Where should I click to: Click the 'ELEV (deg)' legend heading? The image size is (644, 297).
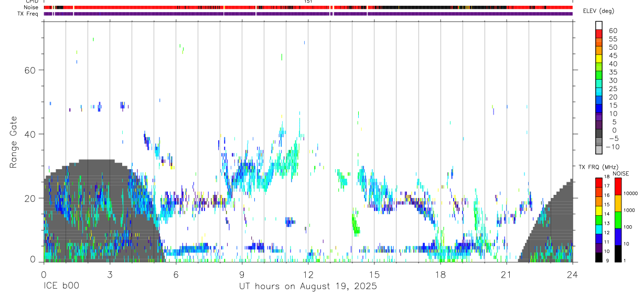(x=598, y=12)
